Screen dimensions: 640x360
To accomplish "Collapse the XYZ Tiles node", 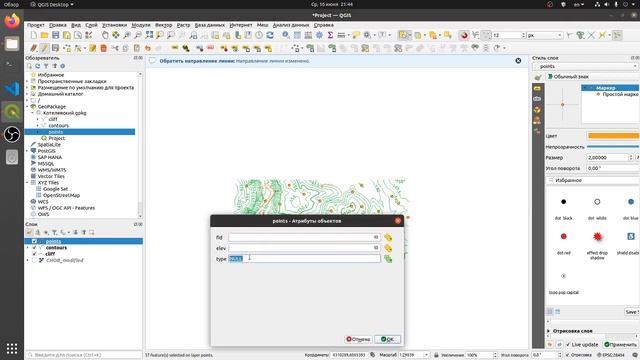I will click(27, 182).
